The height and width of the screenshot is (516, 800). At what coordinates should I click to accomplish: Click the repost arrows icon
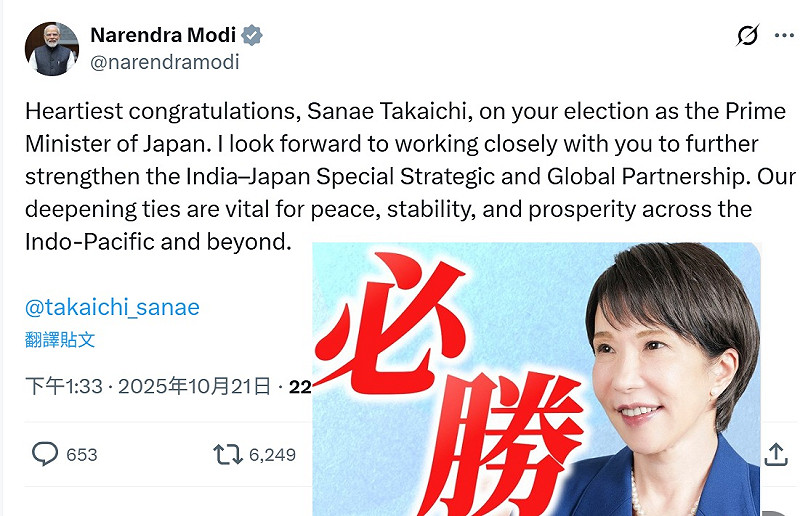point(227,454)
